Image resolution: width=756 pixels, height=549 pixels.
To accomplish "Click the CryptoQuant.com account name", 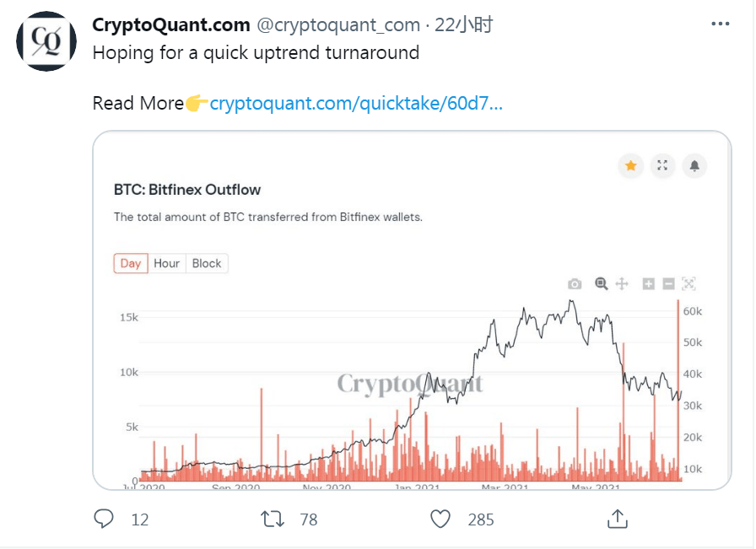I will (x=171, y=24).
